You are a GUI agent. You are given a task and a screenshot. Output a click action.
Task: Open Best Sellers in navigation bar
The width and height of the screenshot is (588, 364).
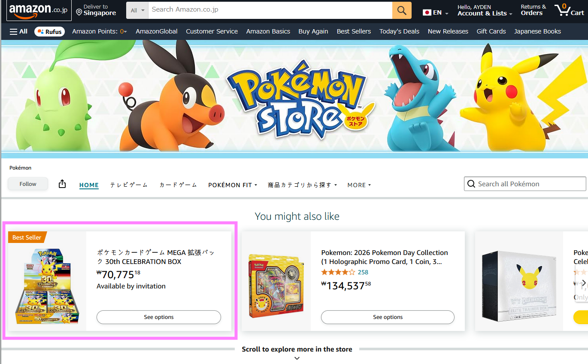(354, 31)
